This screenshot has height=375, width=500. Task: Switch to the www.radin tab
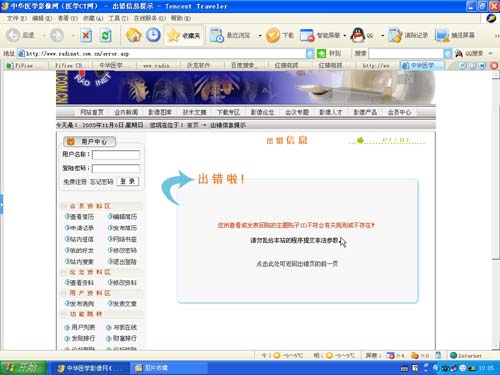[x=157, y=66]
